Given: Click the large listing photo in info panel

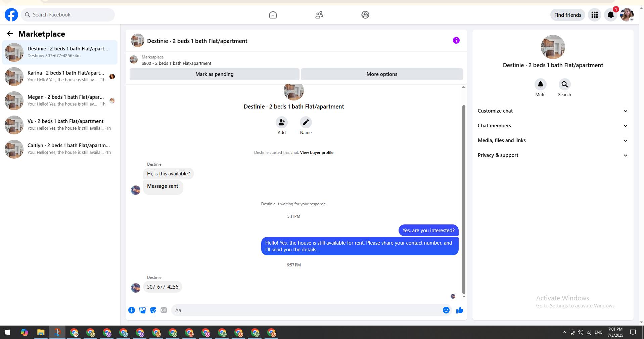Looking at the screenshot, I should click(553, 47).
